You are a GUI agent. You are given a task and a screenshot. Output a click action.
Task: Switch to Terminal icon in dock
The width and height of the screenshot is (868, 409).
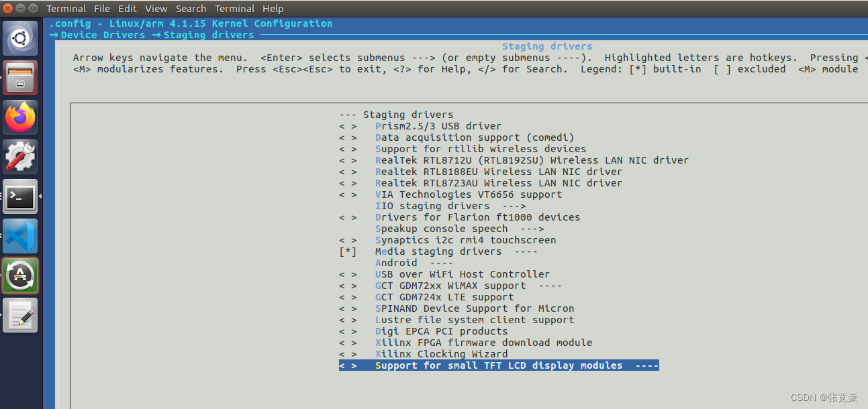click(21, 196)
